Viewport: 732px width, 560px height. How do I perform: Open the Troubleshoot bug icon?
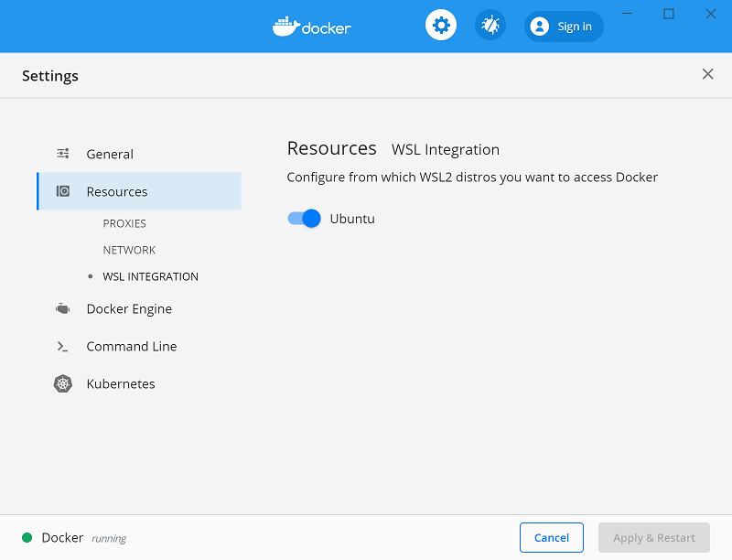pyautogui.click(x=490, y=25)
